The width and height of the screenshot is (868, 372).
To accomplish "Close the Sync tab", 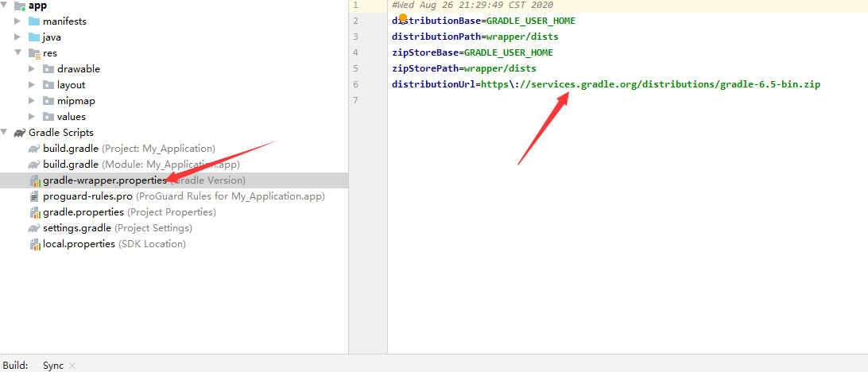I will [x=72, y=366].
